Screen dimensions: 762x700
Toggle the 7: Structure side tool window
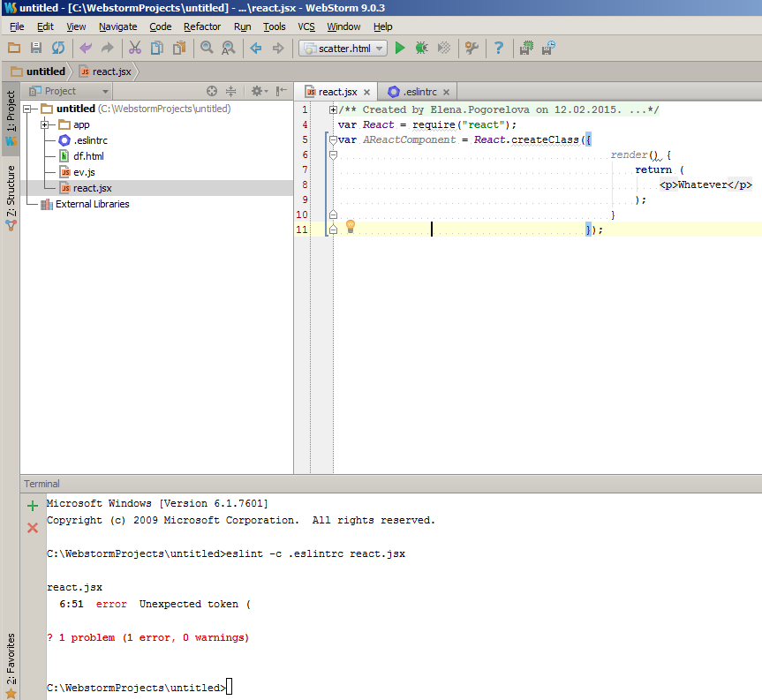click(11, 197)
